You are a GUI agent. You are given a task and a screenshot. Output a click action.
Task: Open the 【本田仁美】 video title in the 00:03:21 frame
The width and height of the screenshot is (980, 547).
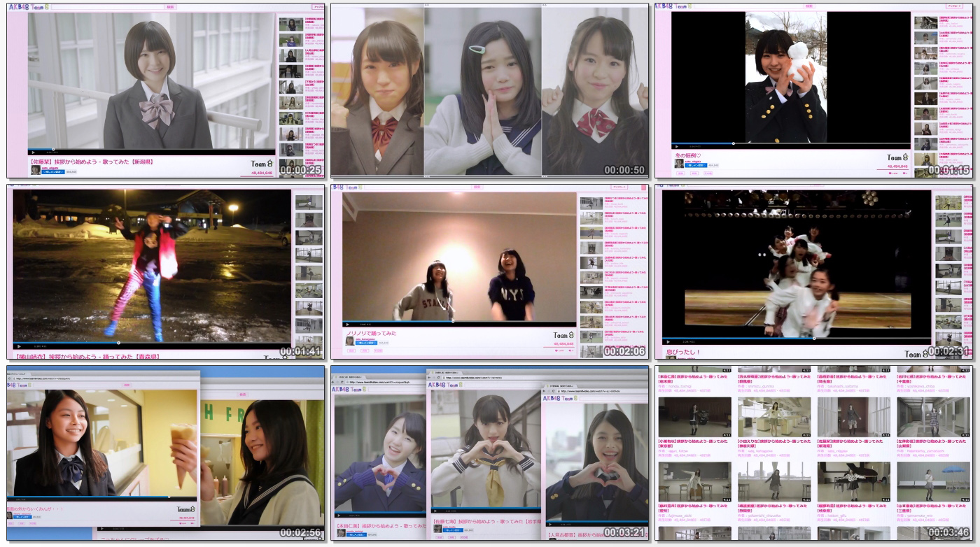(381, 526)
